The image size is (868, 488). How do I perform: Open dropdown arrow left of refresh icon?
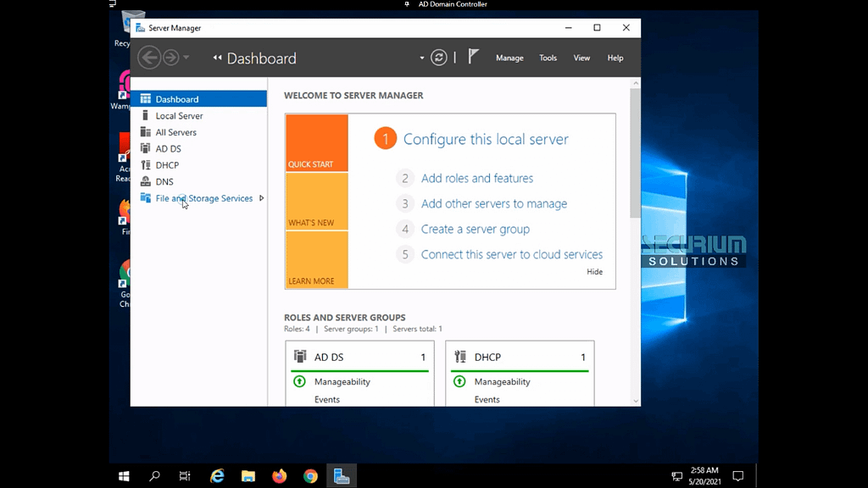422,58
